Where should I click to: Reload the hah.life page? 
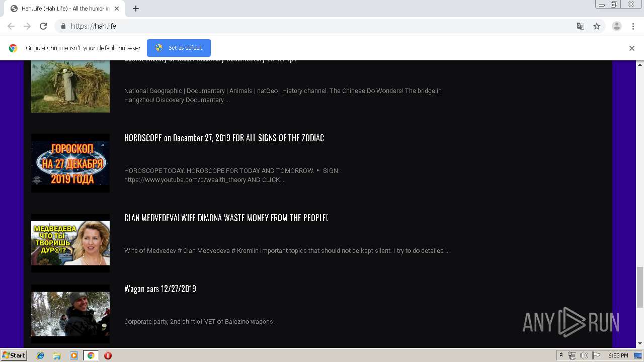(43, 26)
